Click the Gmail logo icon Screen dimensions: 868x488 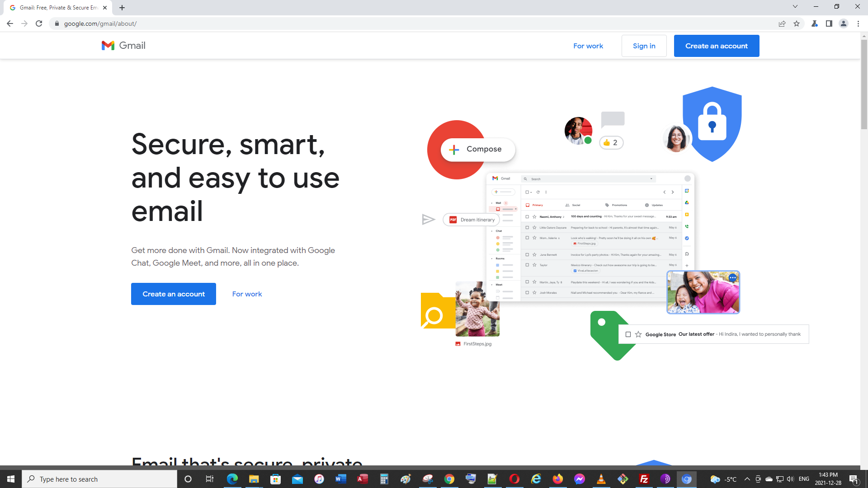coord(108,46)
